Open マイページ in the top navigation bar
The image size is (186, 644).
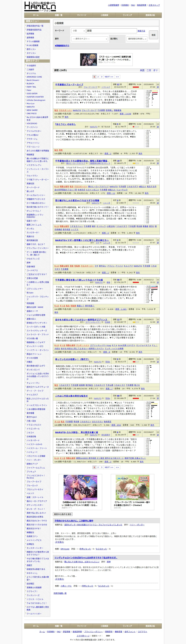[82, 15]
